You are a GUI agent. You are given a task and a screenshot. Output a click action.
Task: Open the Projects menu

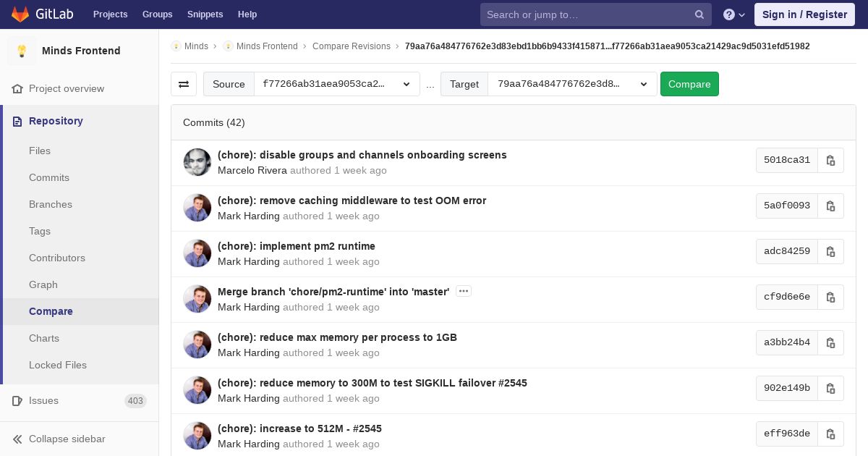[111, 14]
